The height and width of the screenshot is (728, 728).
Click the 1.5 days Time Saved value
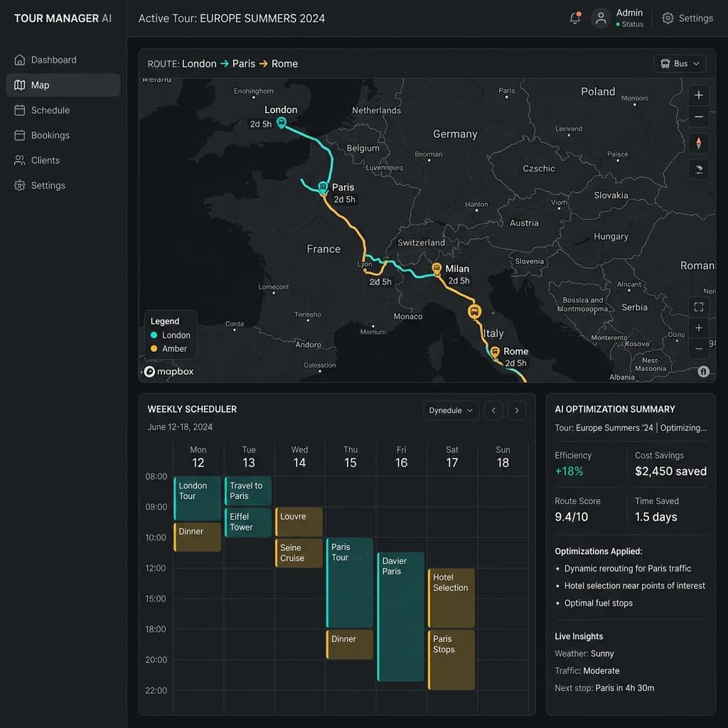click(655, 517)
